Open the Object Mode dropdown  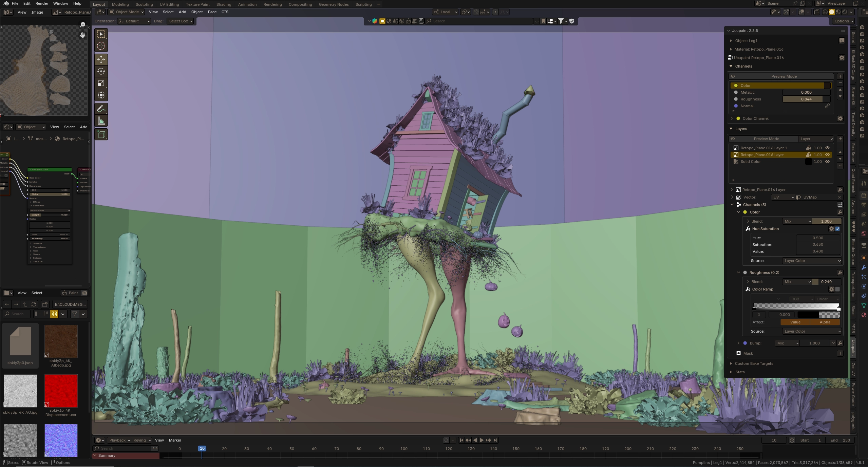pyautogui.click(x=127, y=12)
